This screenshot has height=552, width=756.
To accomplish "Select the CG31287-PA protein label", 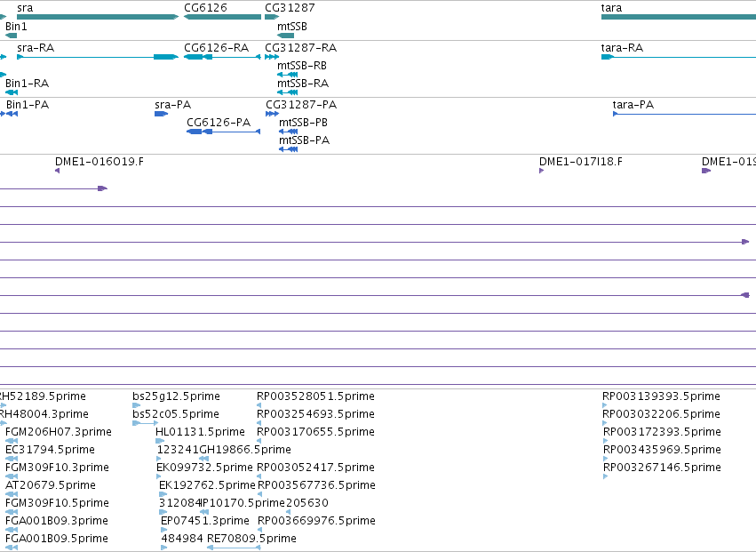I will [x=301, y=105].
